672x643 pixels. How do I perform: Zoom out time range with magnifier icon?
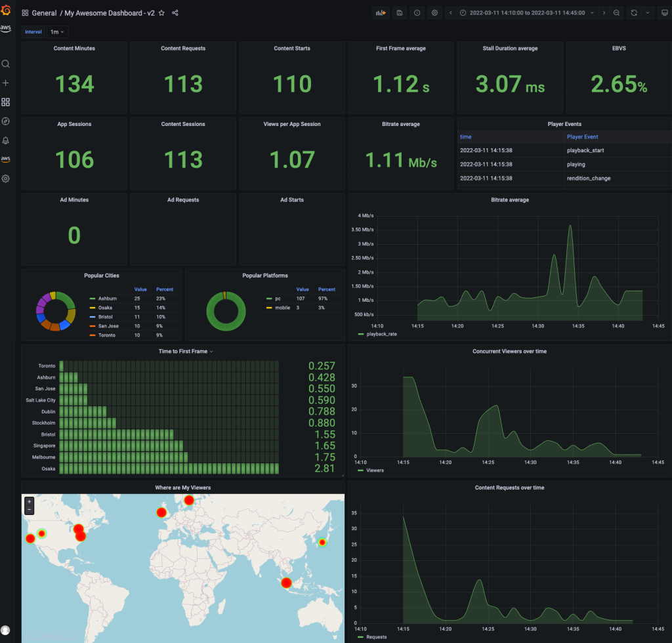[x=617, y=12]
